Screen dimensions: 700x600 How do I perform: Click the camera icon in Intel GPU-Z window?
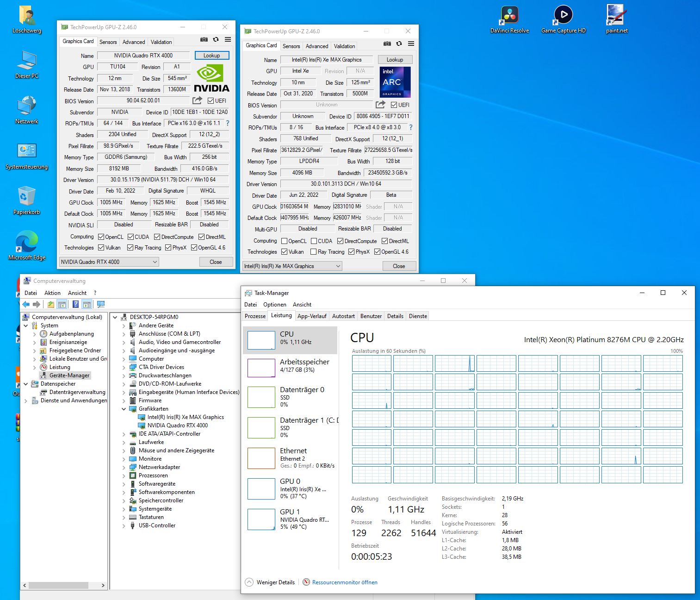[387, 44]
